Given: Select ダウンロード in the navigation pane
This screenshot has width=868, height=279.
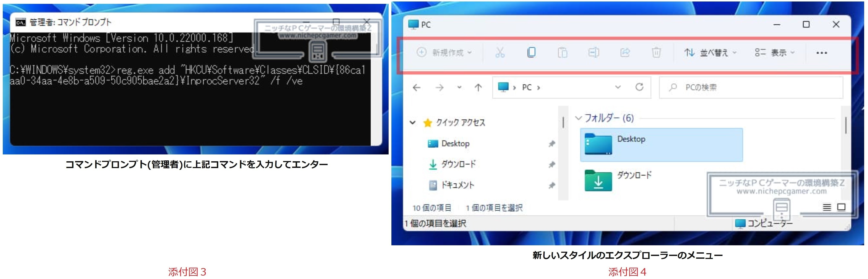Looking at the screenshot, I should (x=452, y=164).
